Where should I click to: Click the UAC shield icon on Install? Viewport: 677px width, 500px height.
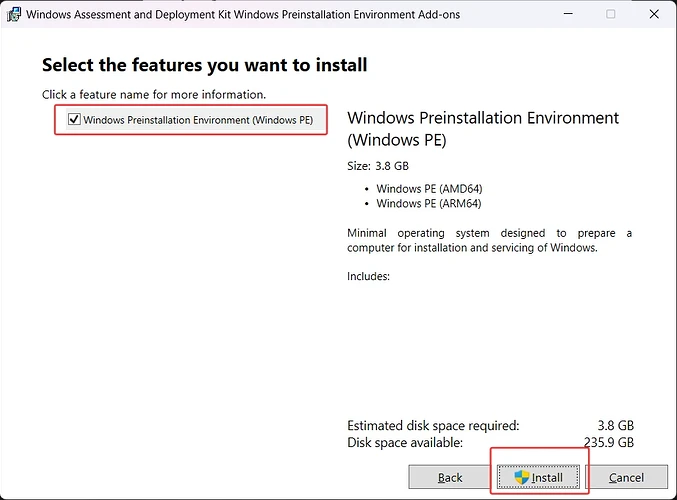click(x=521, y=477)
